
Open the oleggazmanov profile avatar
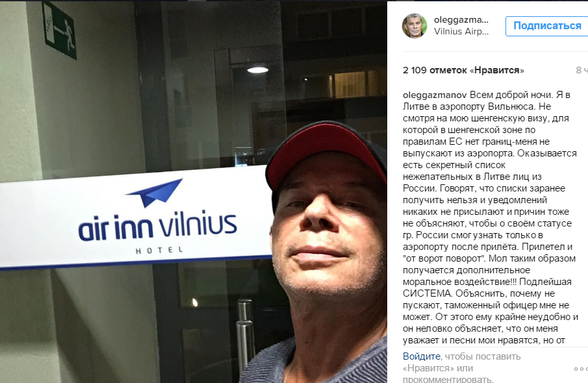(x=415, y=25)
